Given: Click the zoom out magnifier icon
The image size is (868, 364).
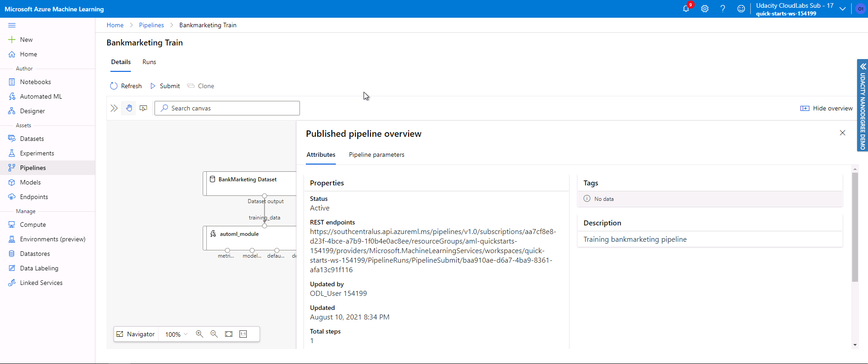Looking at the screenshot, I should point(214,334).
